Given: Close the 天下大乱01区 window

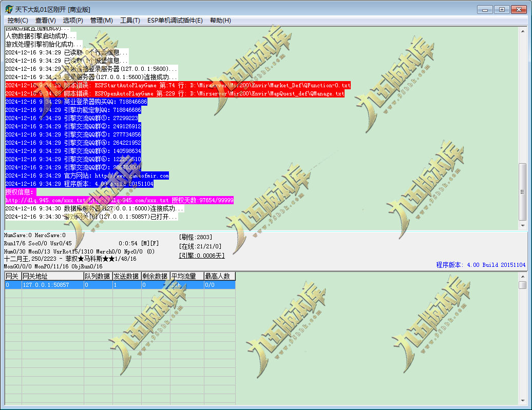Looking at the screenshot, I should 519,10.
